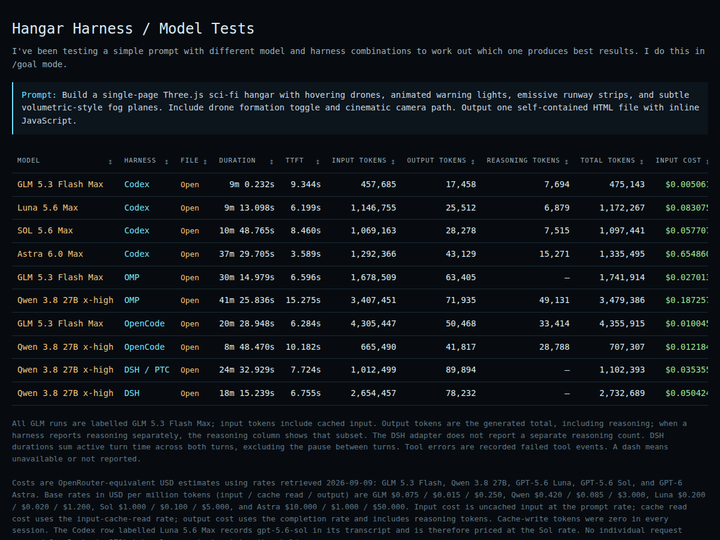
Task: Click duration value 37m 29.705s
Action: [247, 254]
